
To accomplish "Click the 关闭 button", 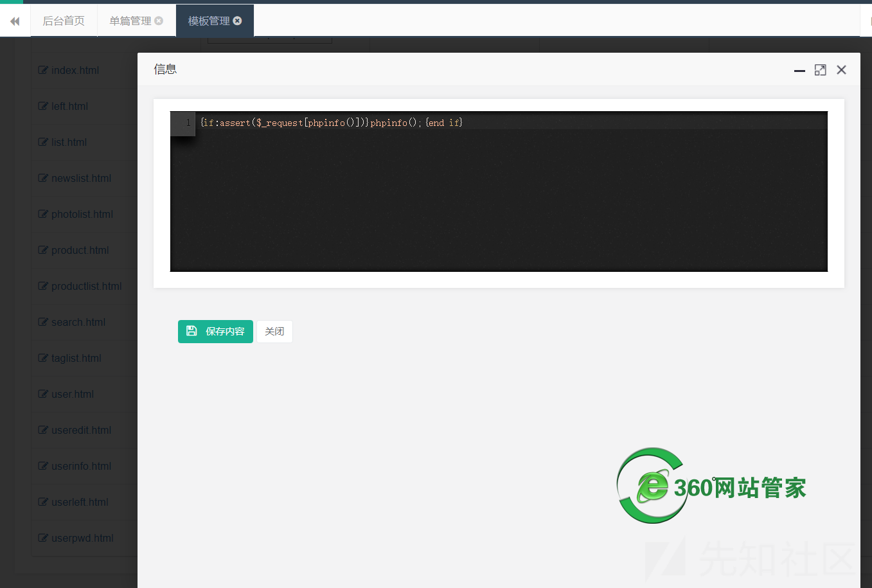I will [274, 332].
